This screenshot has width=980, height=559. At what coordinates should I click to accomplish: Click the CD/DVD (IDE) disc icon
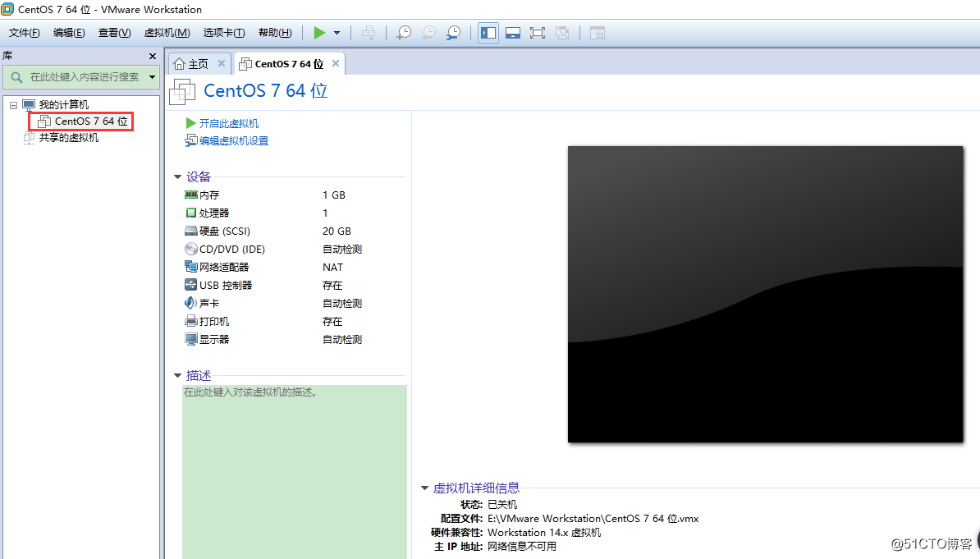[x=191, y=249]
